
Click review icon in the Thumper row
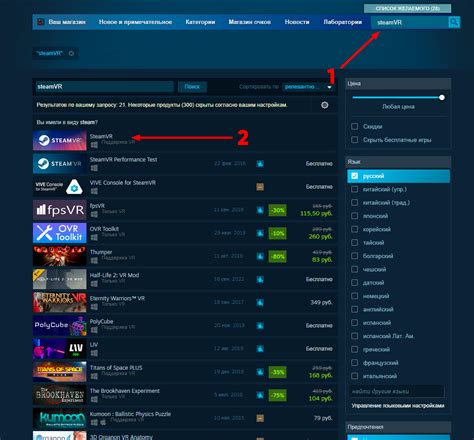point(260,256)
